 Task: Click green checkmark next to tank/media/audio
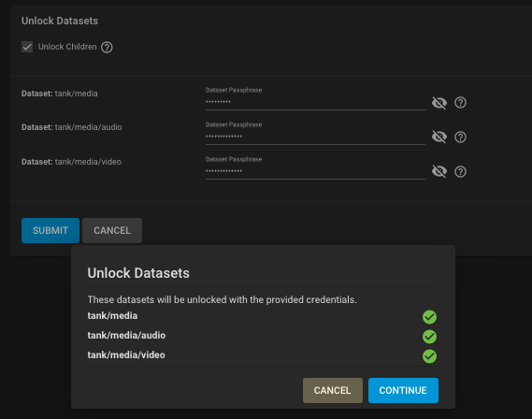coord(429,337)
